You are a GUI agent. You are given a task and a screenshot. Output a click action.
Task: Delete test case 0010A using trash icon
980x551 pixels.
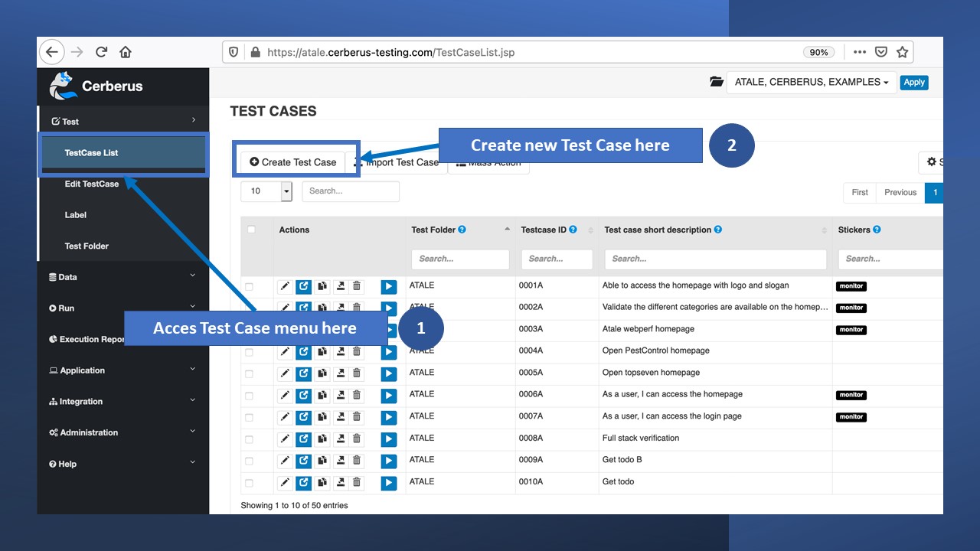(x=357, y=483)
